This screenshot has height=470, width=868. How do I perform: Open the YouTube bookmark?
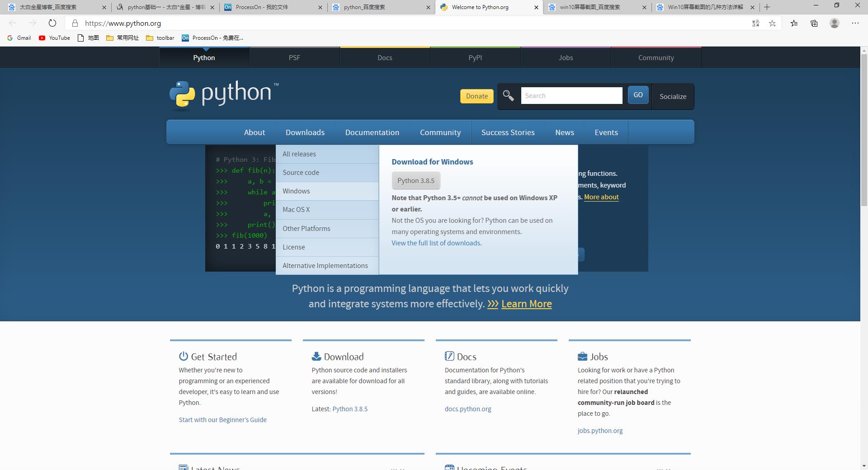(x=54, y=38)
